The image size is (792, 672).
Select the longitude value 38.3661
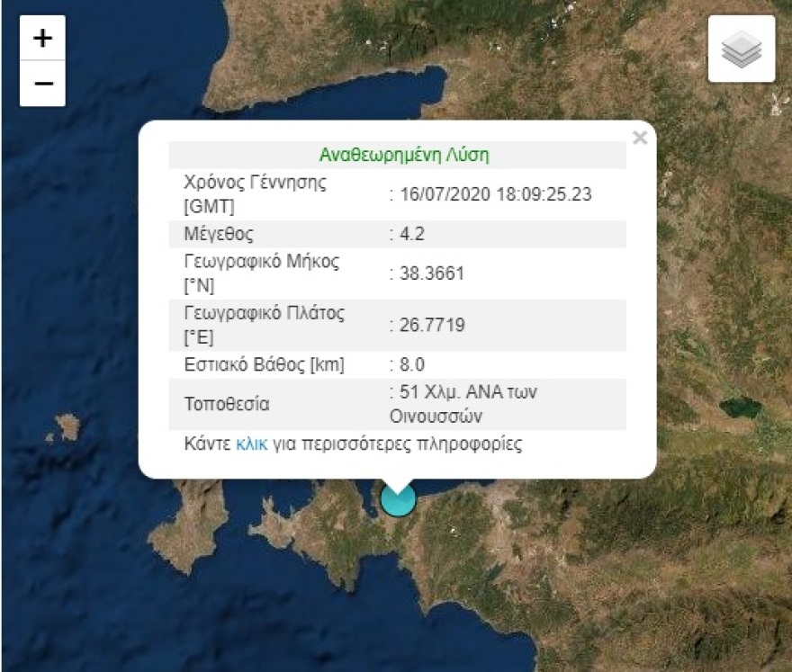pos(428,273)
